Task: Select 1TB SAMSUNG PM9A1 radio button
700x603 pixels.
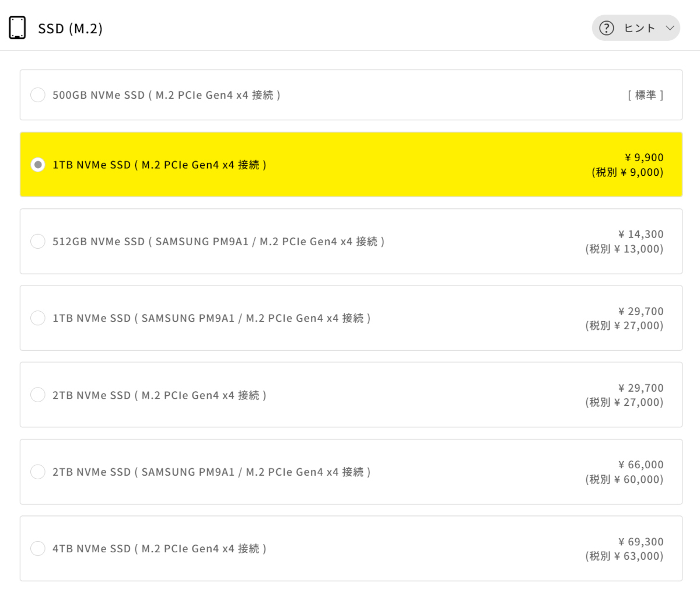Action: pos(38,318)
